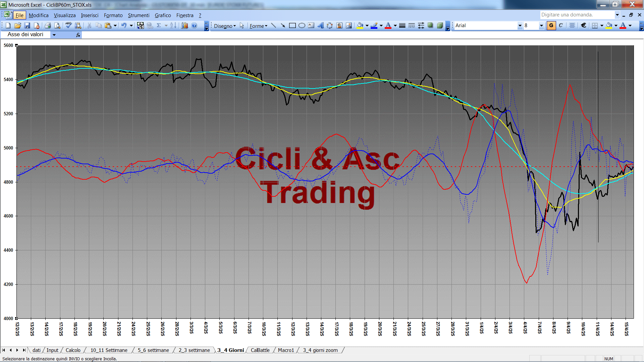Open the Chart Wizard icon
Screen dimensions: 644x362
point(184,25)
